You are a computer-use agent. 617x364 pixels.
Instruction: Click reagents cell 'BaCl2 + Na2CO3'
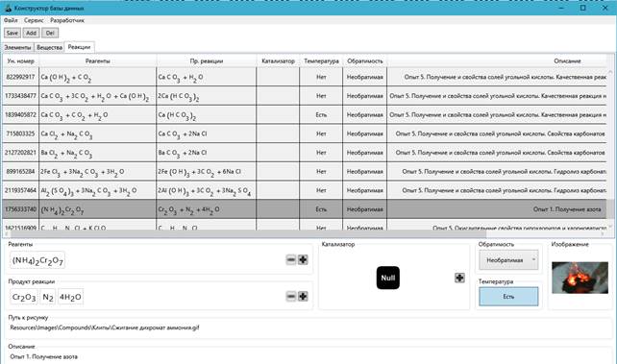98,153
